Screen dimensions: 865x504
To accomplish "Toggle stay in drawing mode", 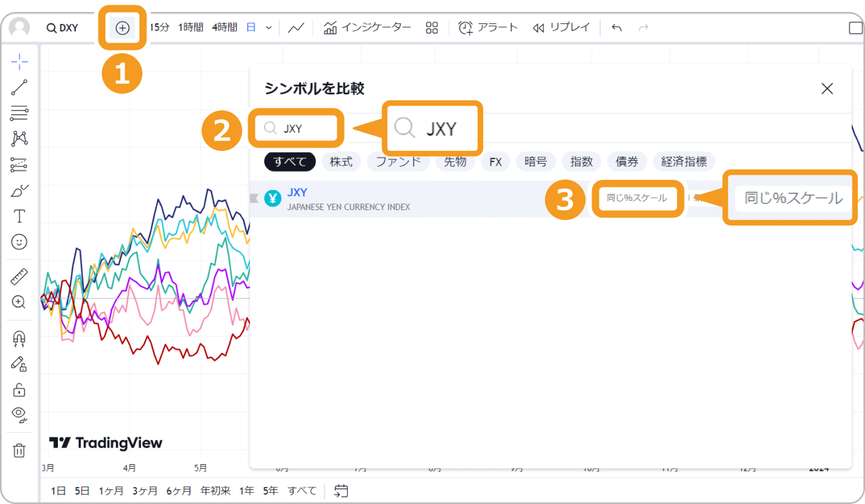I will (19, 364).
